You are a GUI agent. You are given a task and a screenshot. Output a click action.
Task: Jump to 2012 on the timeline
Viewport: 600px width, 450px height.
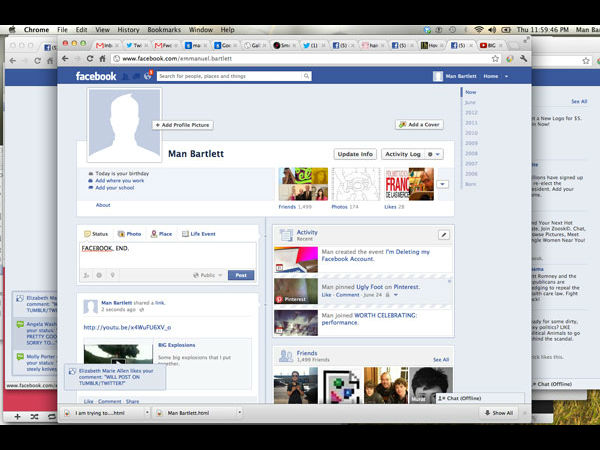471,112
